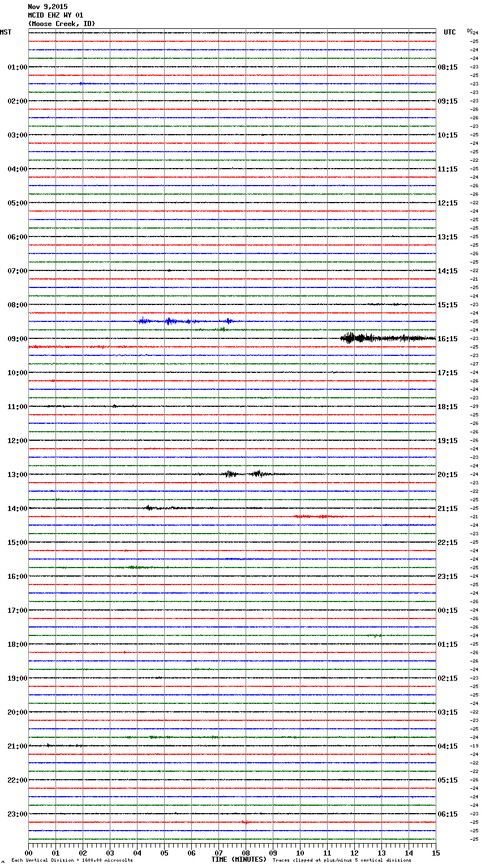Click the 02:15 UTC time label

point(448,678)
